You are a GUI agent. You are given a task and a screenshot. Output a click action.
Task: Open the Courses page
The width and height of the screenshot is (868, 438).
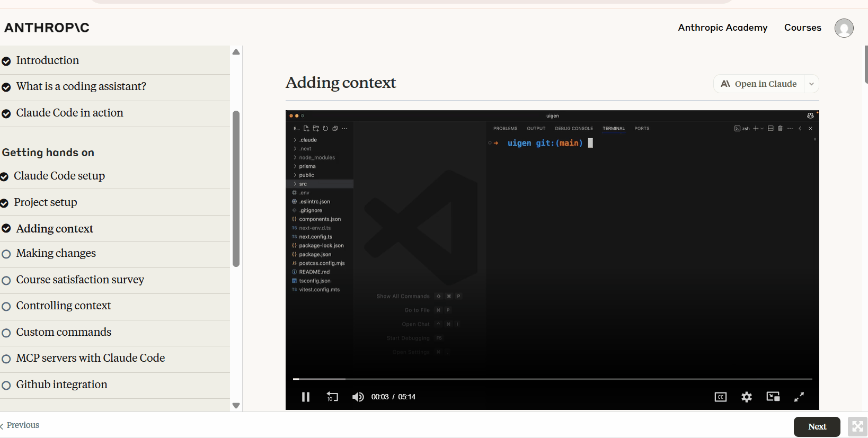[803, 28]
